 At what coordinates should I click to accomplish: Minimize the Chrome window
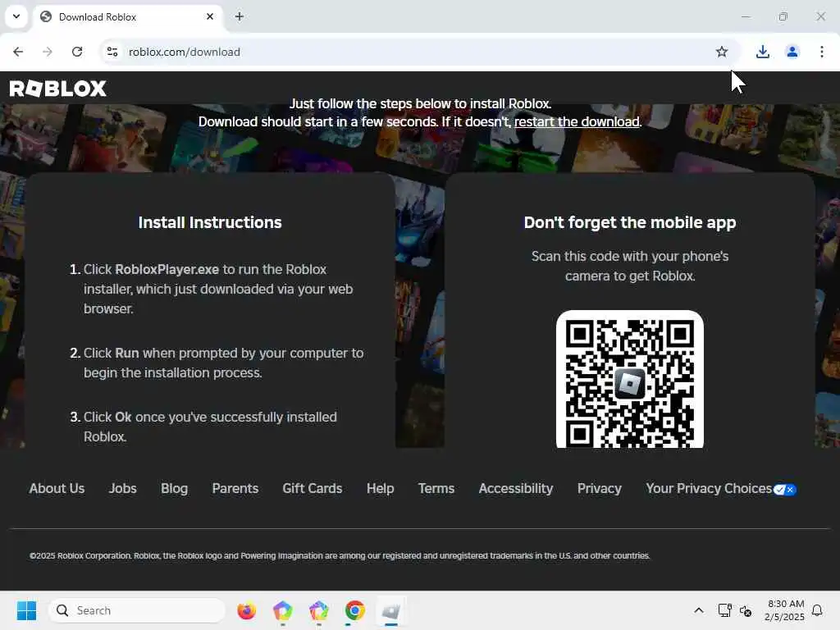[746, 16]
